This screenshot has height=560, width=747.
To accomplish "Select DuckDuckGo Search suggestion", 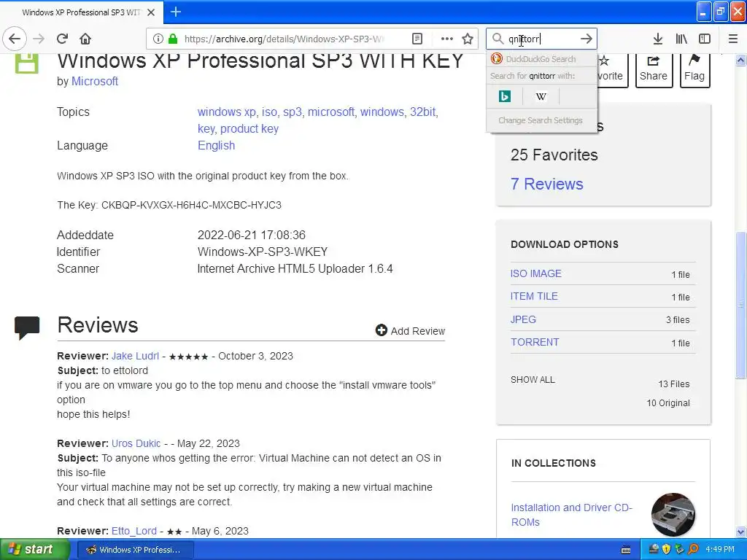I will point(542,59).
